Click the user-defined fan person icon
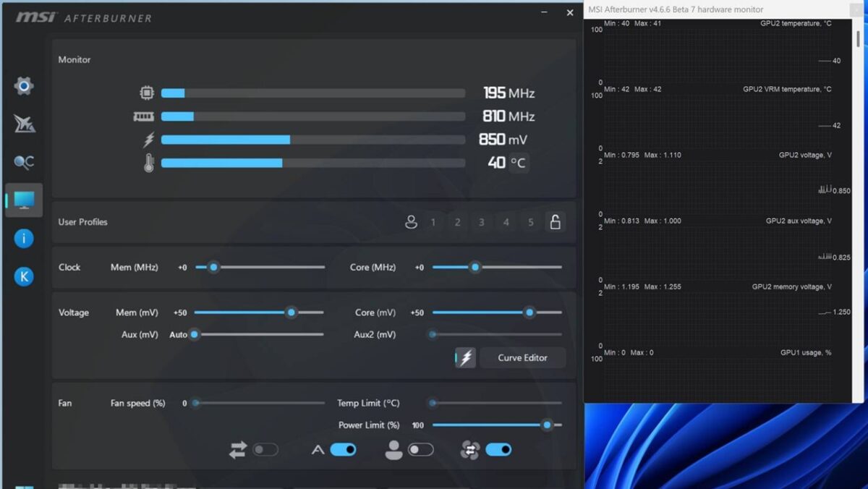Screen dimensions: 868x489 point(393,450)
